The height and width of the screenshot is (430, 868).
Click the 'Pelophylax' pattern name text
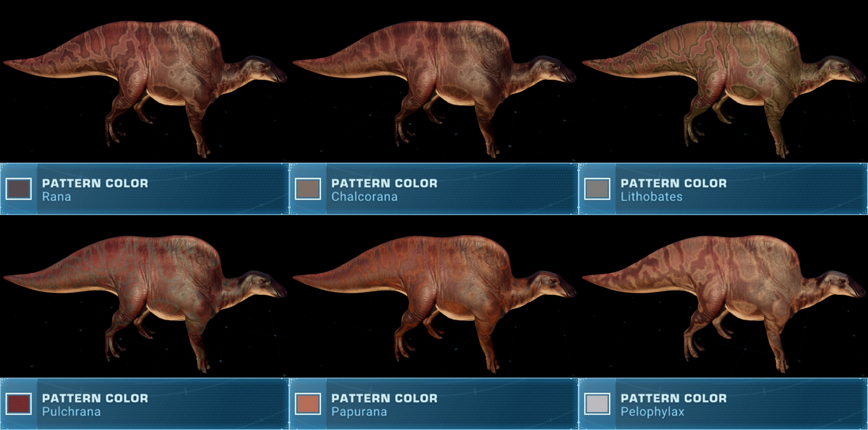pos(652,412)
